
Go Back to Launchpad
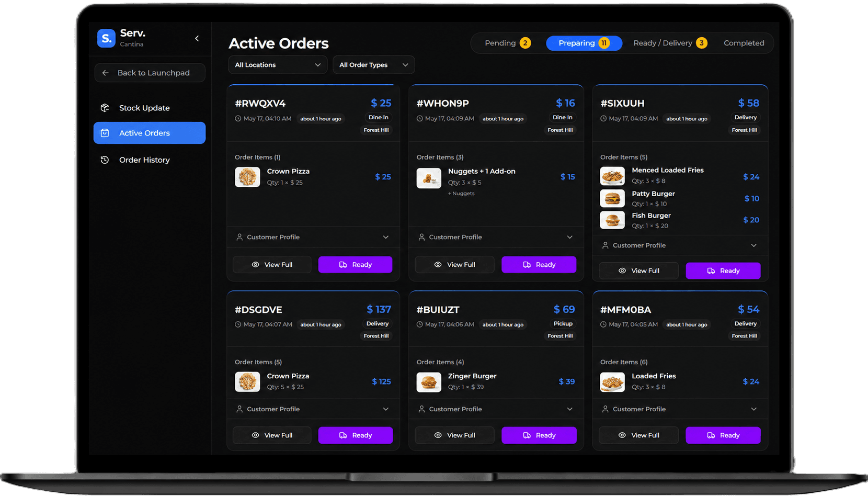coord(150,73)
